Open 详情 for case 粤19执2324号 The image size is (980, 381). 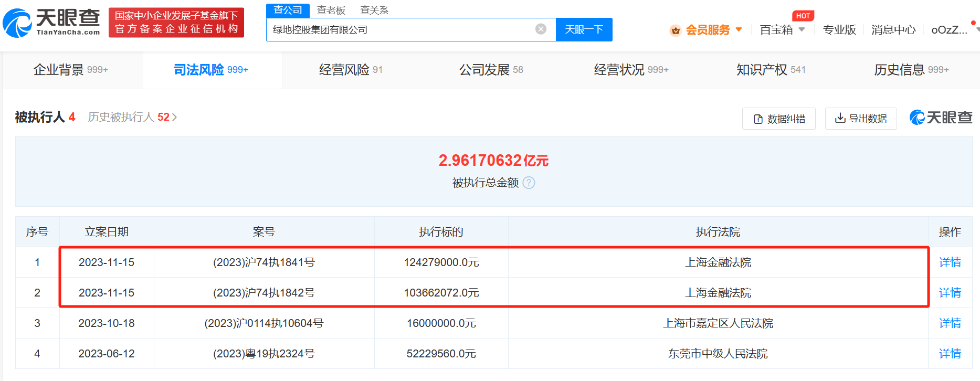click(x=950, y=354)
